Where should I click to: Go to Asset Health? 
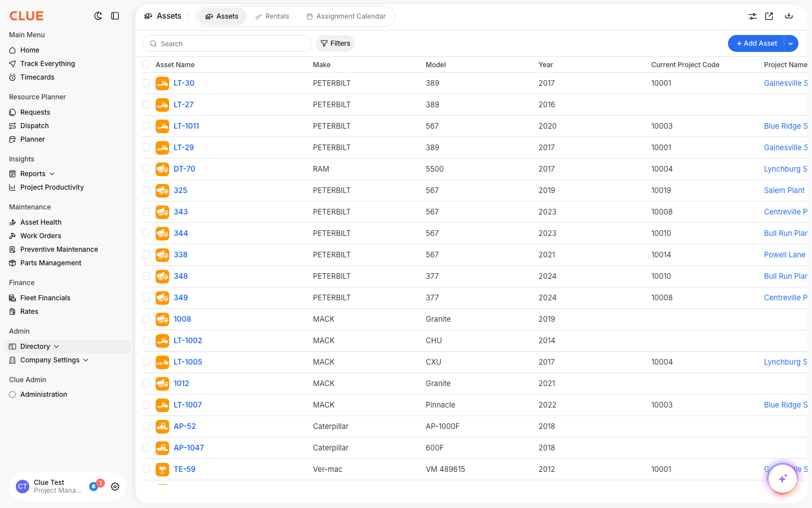(x=41, y=222)
